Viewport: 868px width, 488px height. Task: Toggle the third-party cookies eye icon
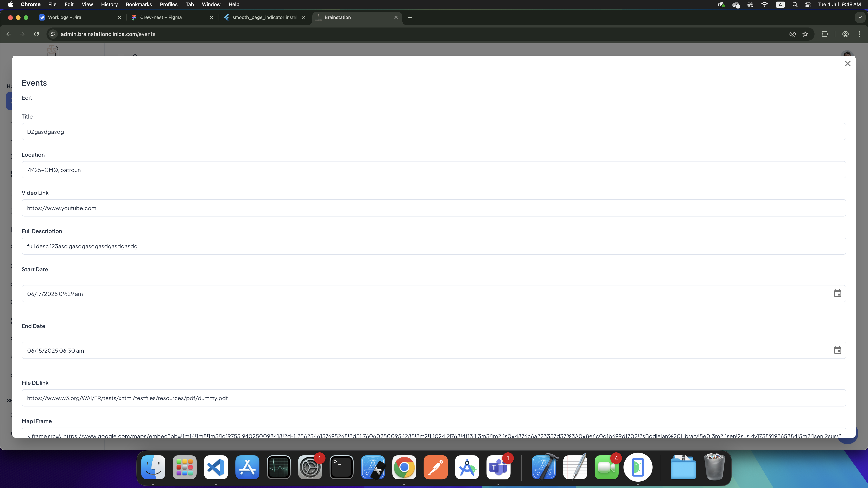coord(792,34)
